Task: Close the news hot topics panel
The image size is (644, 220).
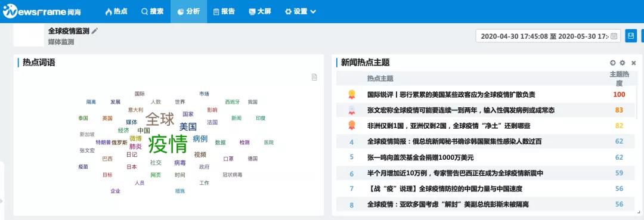Action: [633, 63]
